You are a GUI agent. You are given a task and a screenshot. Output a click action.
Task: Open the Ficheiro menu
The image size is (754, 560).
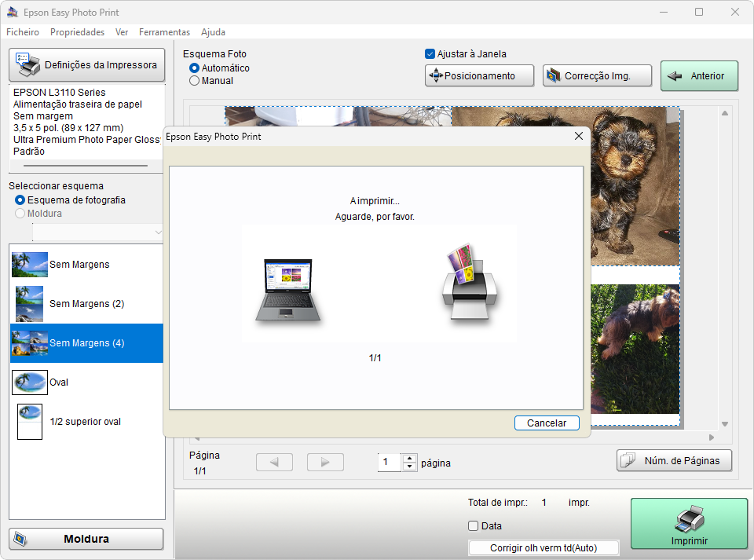[23, 31]
